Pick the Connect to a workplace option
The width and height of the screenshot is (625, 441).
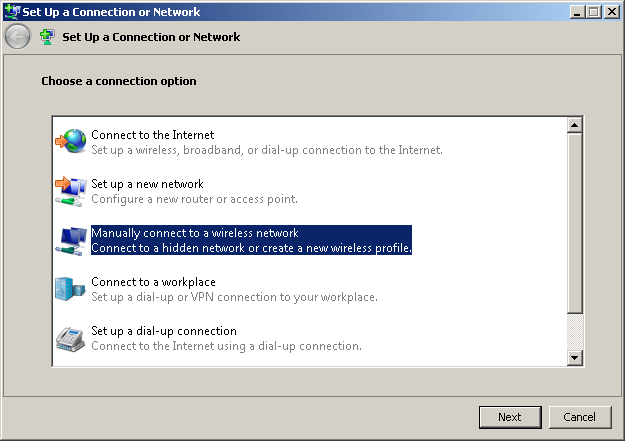234,289
